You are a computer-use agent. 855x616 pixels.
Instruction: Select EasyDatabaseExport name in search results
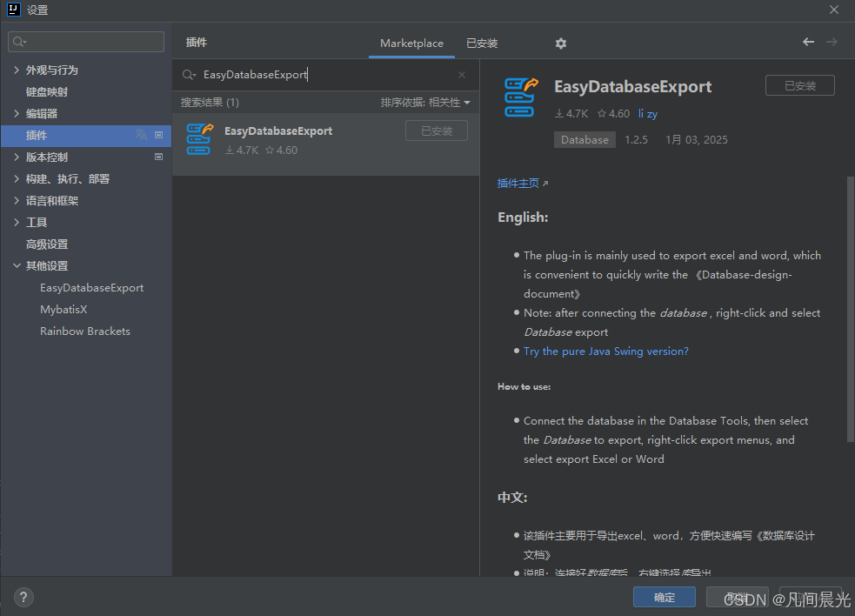[x=278, y=131]
